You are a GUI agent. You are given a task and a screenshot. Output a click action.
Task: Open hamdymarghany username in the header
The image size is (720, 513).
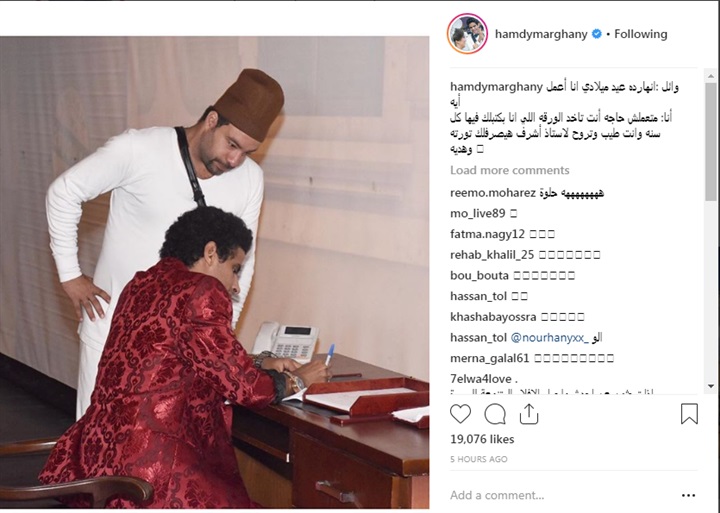click(541, 34)
